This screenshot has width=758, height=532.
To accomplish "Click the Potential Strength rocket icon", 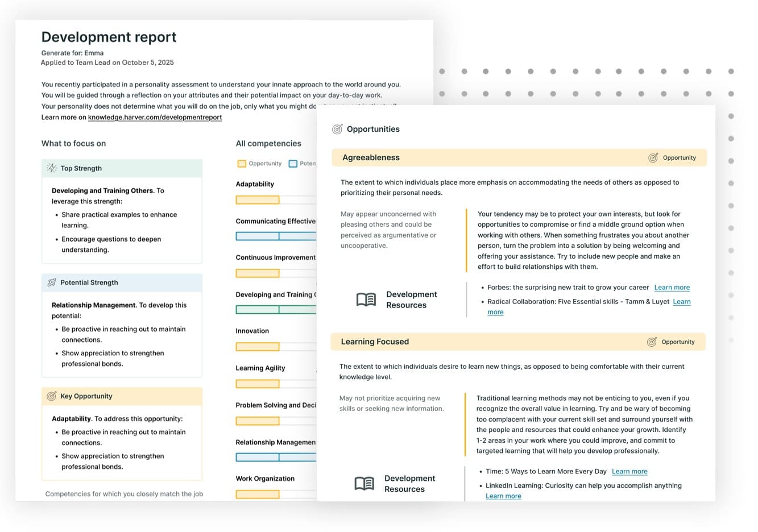I will point(52,282).
